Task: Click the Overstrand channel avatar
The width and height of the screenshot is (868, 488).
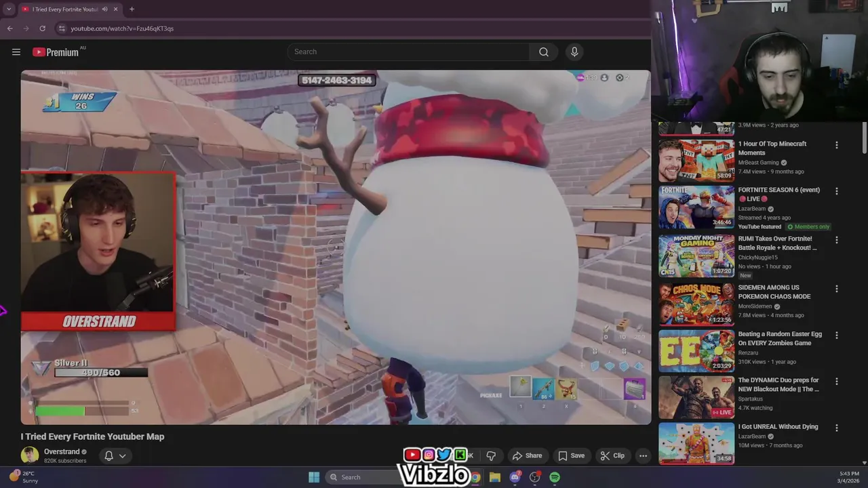Action: coord(30,455)
